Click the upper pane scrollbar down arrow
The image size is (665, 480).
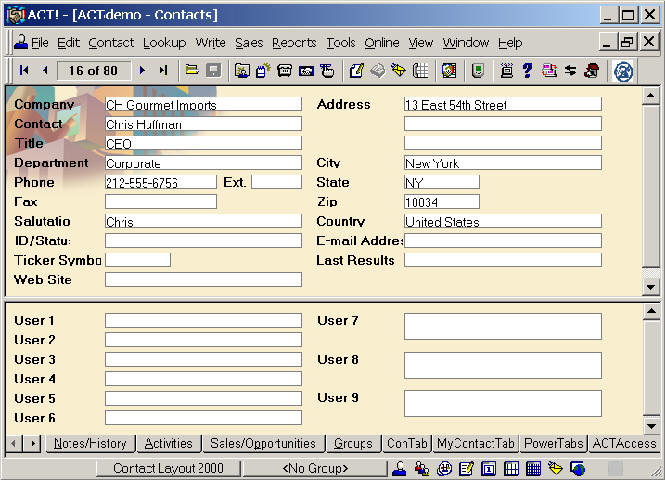[x=651, y=287]
